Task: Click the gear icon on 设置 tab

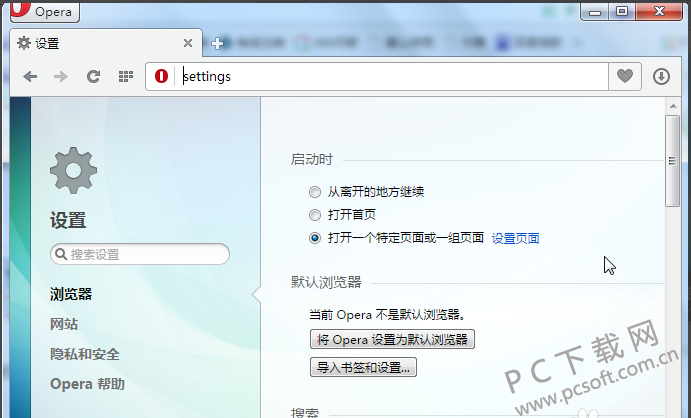Action: (x=24, y=43)
